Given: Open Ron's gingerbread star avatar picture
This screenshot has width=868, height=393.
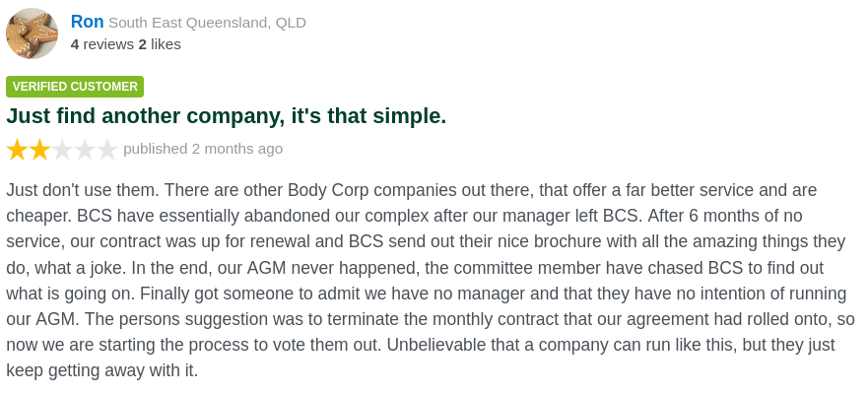Looking at the screenshot, I should tap(33, 33).
